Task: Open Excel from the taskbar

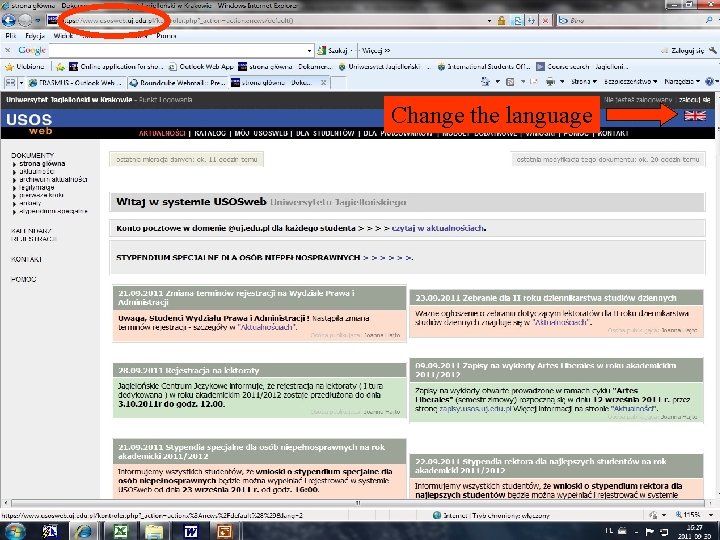Action: tap(120, 531)
